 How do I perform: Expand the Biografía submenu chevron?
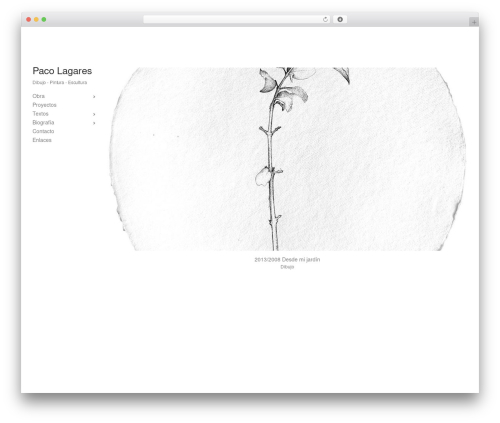[x=94, y=123]
